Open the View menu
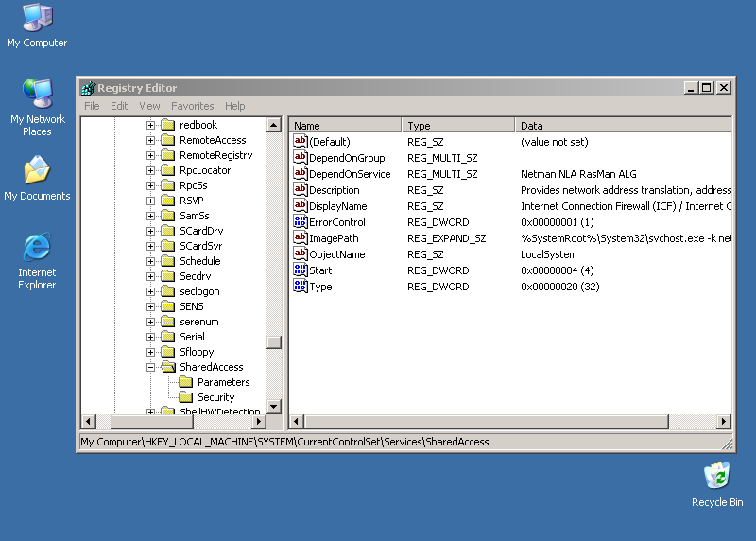Screen dimensions: 756x541 pos(149,106)
